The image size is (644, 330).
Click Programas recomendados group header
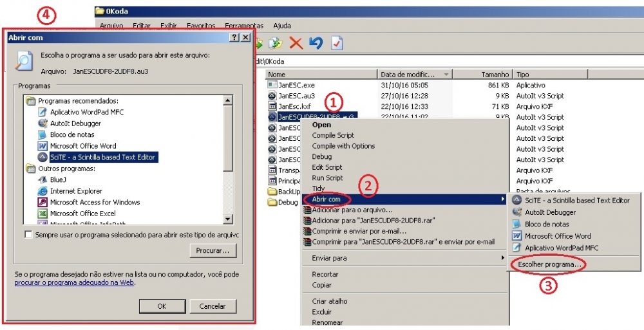(78, 101)
